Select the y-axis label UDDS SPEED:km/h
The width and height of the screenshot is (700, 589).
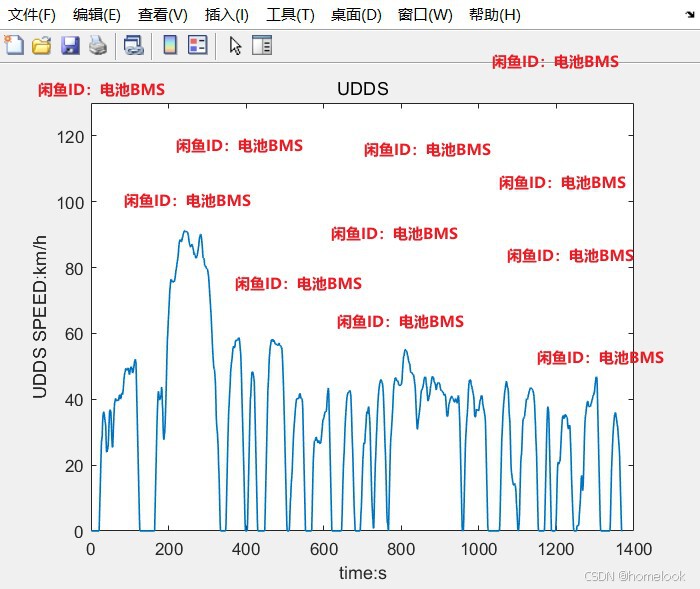point(39,317)
